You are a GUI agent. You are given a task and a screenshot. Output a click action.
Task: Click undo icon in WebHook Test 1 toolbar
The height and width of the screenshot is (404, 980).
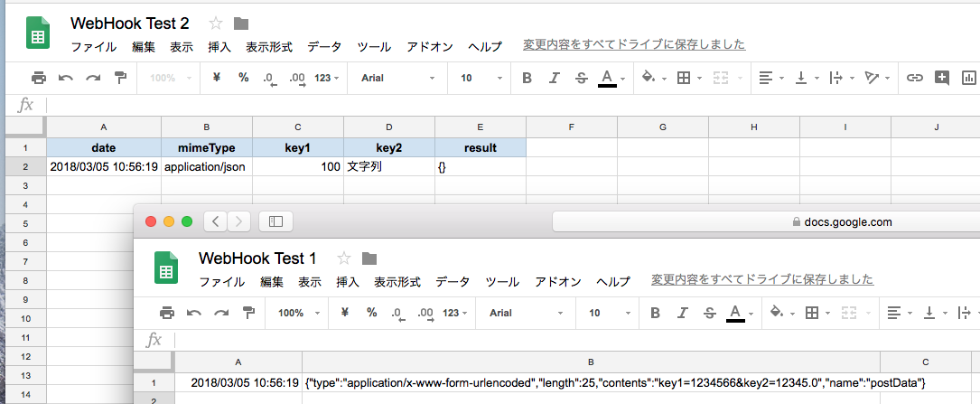tap(194, 313)
